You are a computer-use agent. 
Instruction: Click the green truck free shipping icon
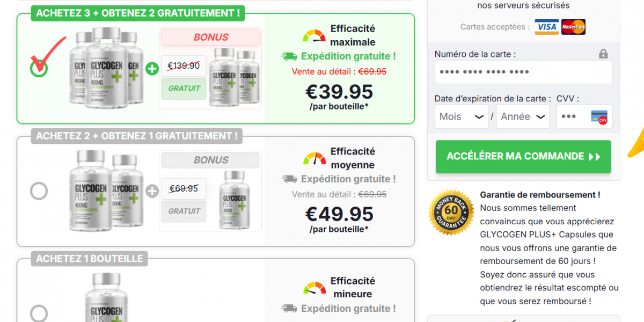(289, 56)
